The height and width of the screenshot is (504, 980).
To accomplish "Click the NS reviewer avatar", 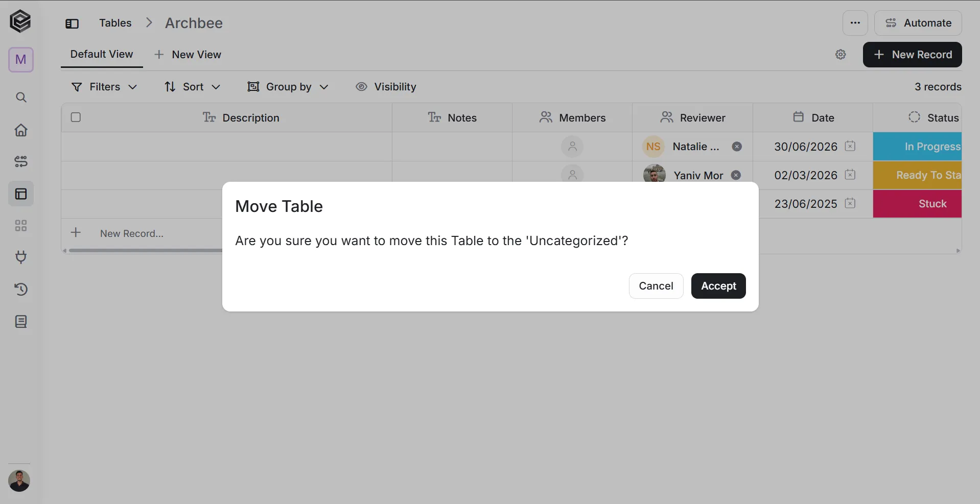I will pos(654,147).
